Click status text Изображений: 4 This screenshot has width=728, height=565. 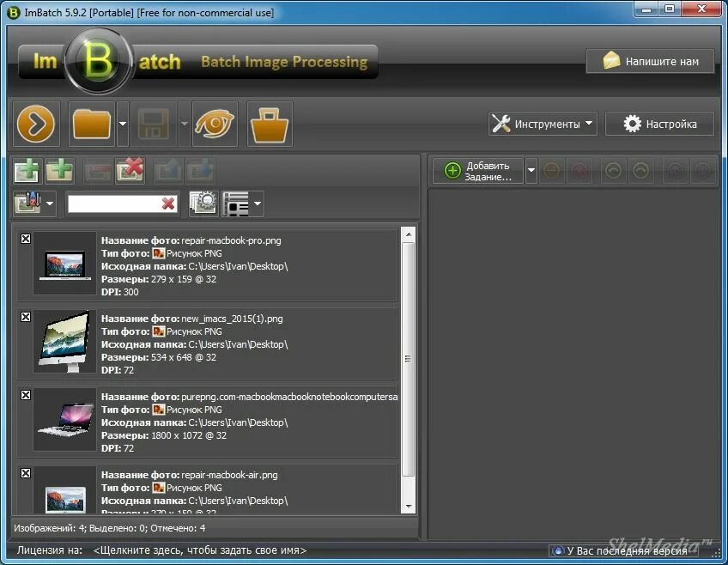point(50,528)
